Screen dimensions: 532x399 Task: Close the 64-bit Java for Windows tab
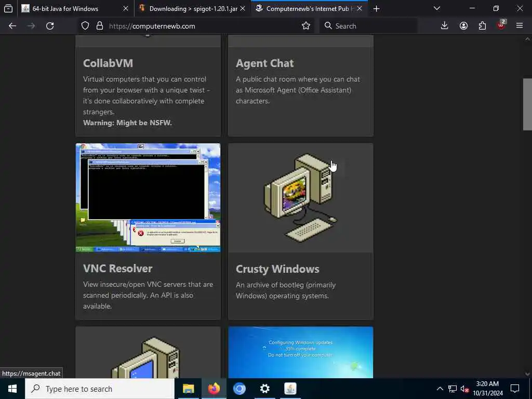click(x=126, y=8)
